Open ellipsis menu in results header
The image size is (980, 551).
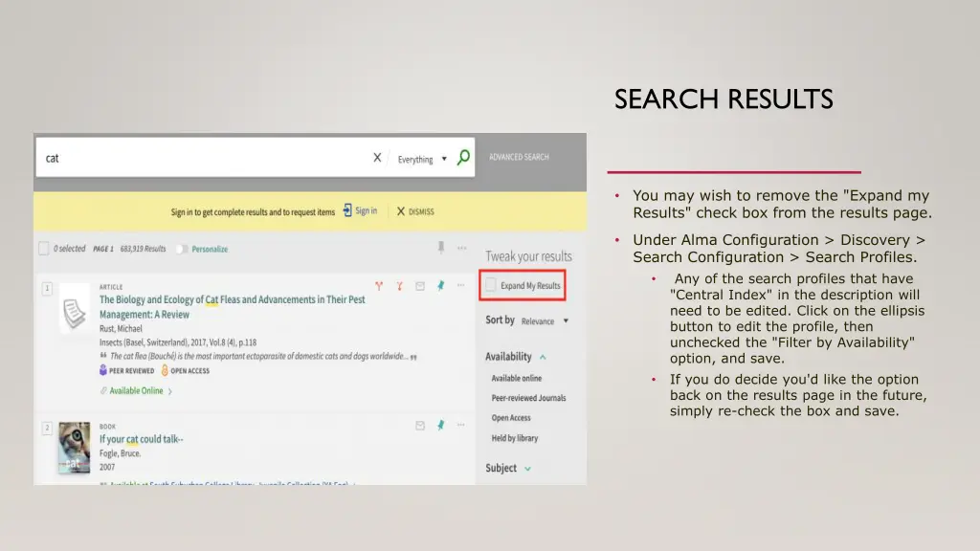462,248
